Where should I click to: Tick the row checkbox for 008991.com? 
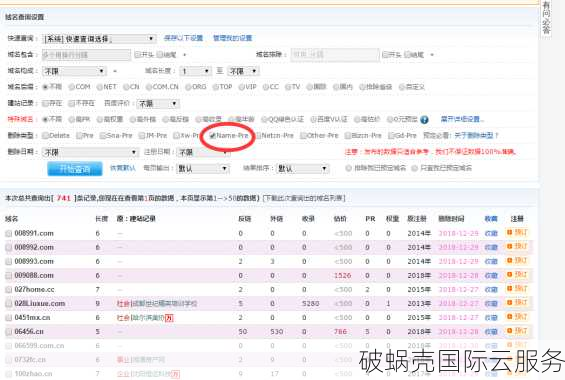(x=8, y=233)
